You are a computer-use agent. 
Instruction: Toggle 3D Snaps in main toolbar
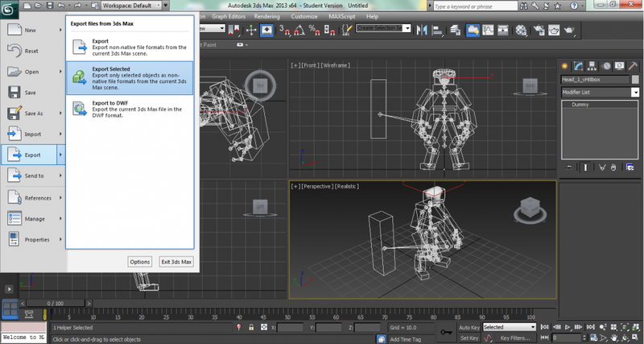pos(285,30)
